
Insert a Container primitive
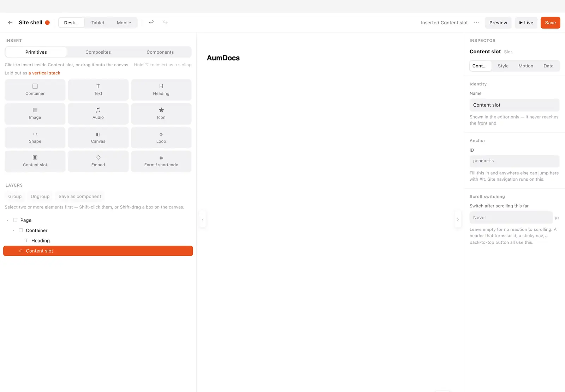tap(35, 90)
